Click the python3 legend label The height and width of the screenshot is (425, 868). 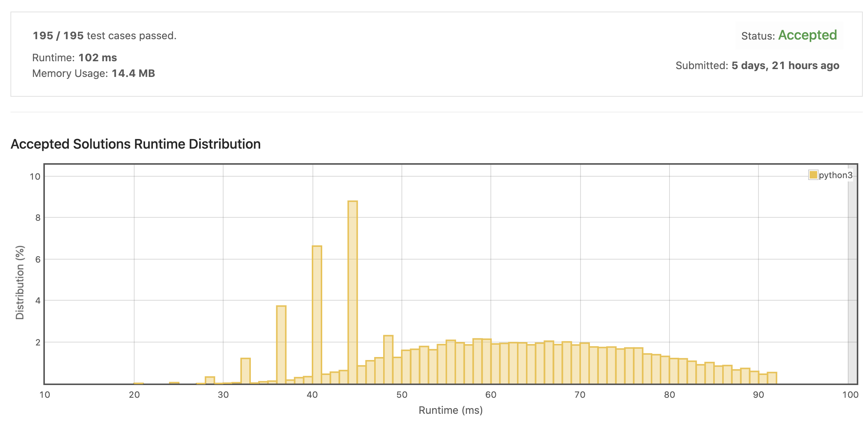pyautogui.click(x=835, y=175)
